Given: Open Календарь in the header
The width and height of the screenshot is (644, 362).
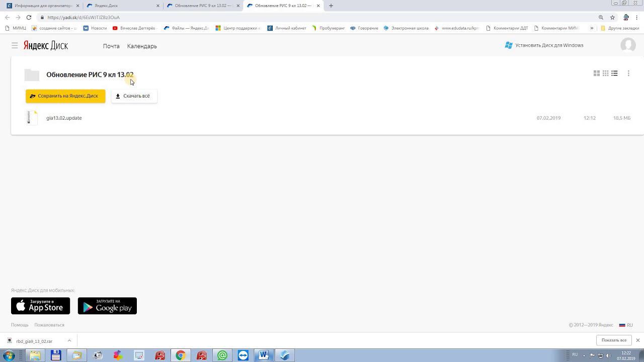Looking at the screenshot, I should pyautogui.click(x=142, y=46).
